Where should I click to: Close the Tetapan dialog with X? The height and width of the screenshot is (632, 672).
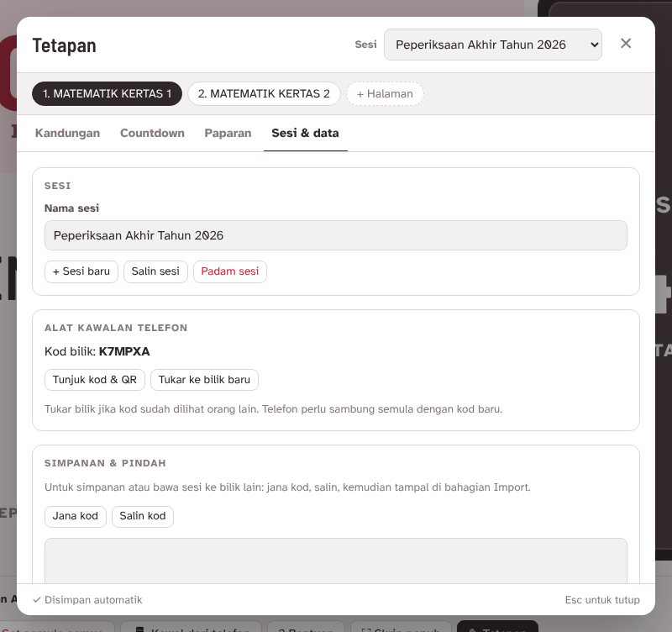click(625, 44)
